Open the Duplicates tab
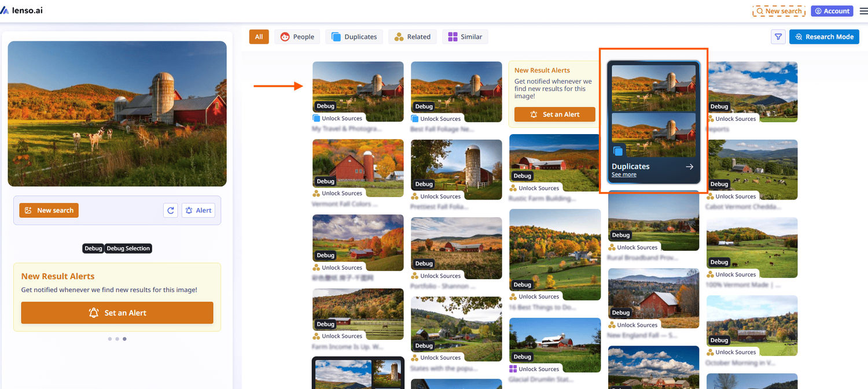This screenshot has height=389, width=868. click(x=354, y=36)
